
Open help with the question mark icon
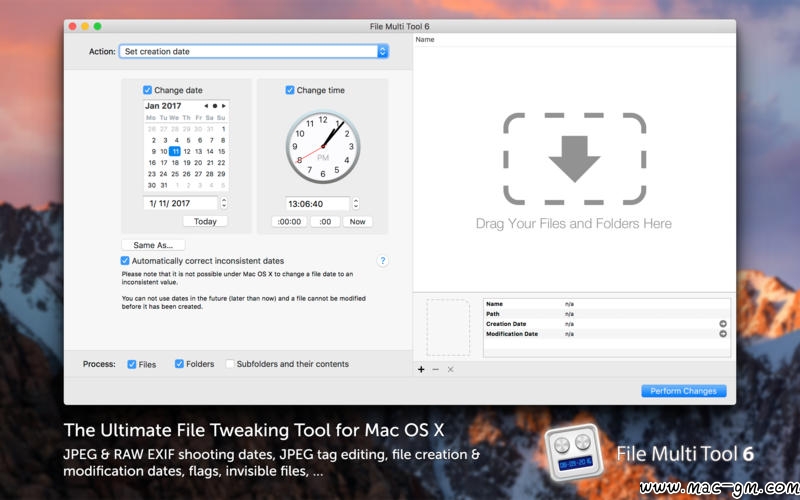383,261
